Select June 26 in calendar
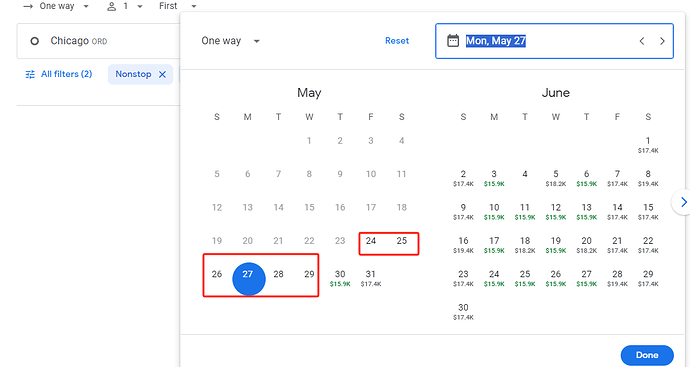The height and width of the screenshot is (367, 690). pos(556,278)
